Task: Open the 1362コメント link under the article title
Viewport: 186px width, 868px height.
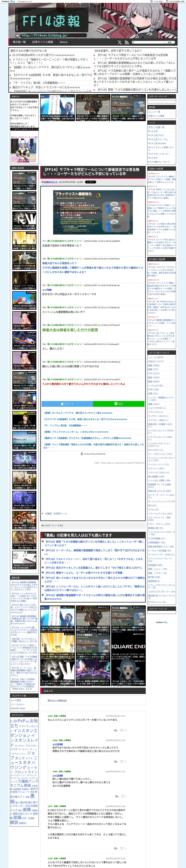Action: point(51,182)
